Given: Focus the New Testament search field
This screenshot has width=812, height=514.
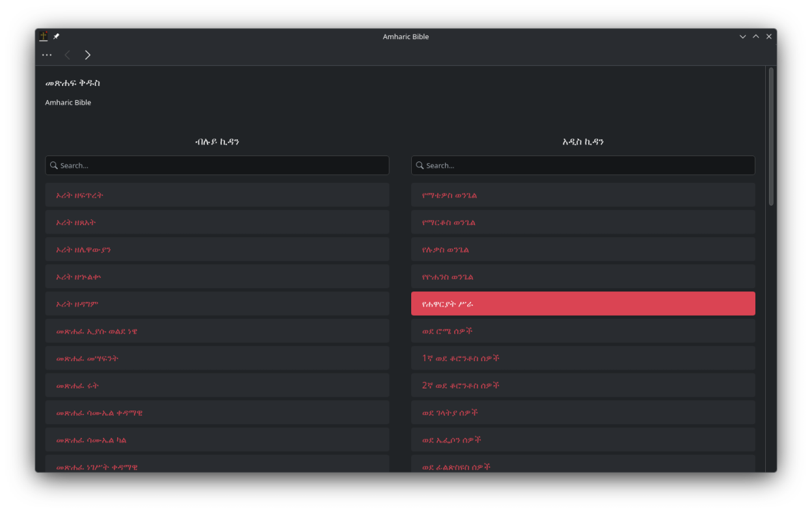Looking at the screenshot, I should pos(586,165).
